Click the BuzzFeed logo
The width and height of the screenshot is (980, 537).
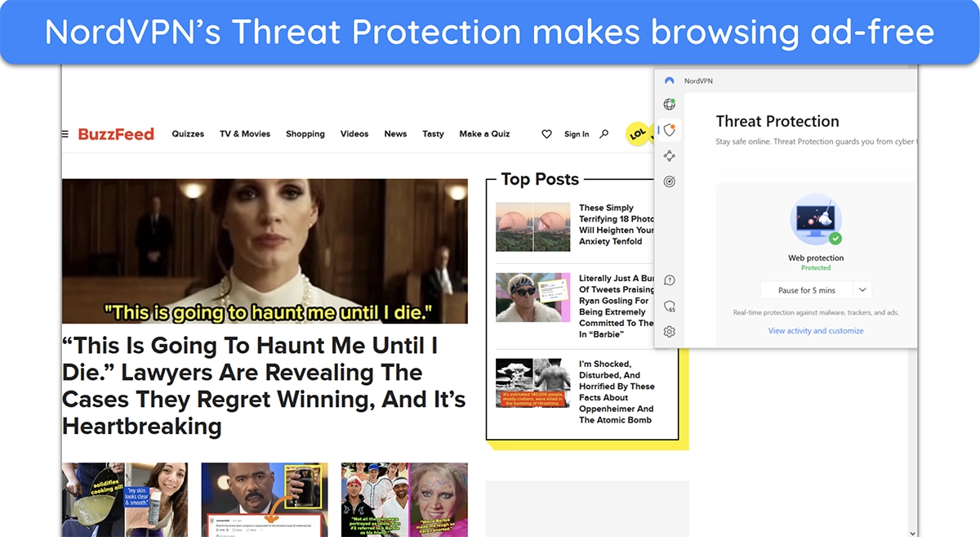pos(116,134)
